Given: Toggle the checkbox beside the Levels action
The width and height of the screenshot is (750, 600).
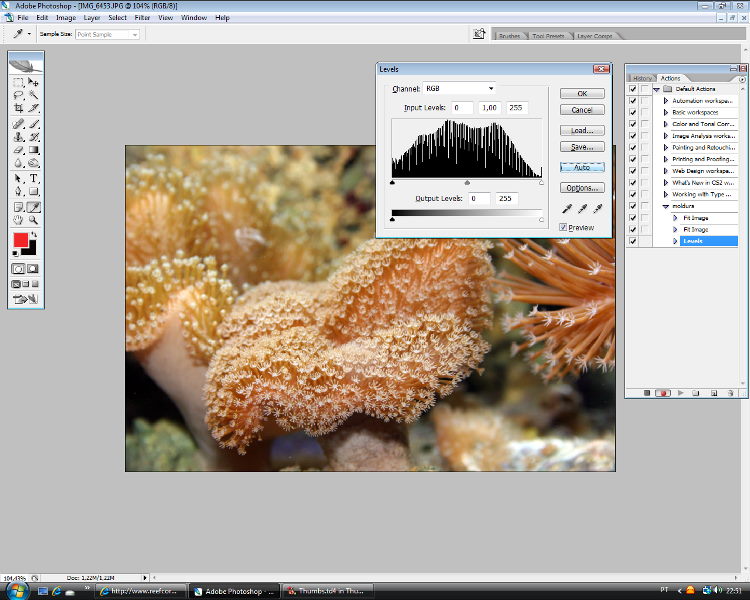Looking at the screenshot, I should [x=632, y=241].
